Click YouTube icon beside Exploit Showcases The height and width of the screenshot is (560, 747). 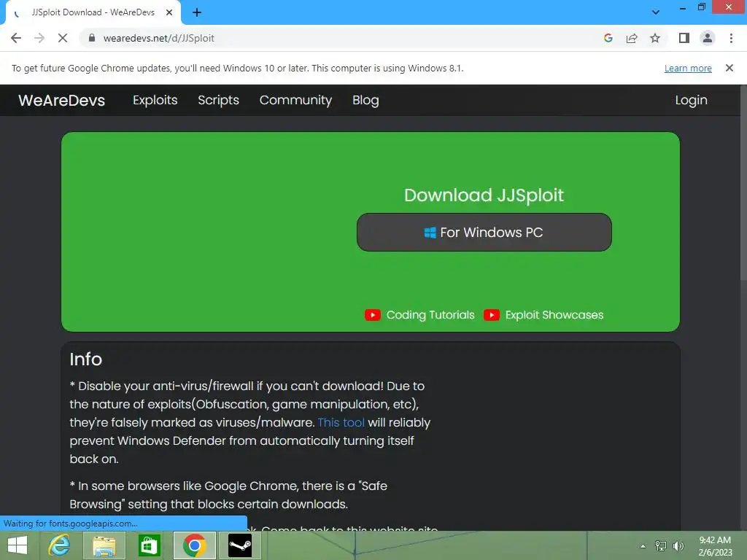[x=491, y=315]
